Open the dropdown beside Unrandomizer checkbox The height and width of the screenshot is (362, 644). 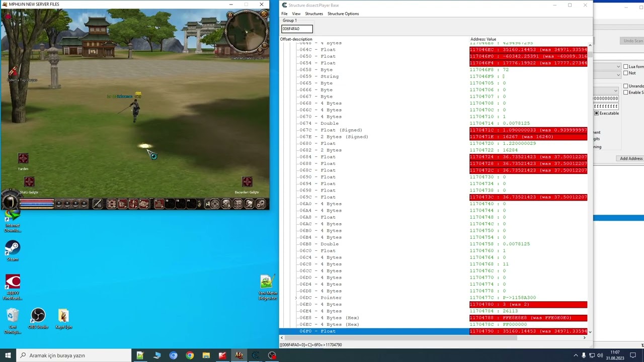616,90
